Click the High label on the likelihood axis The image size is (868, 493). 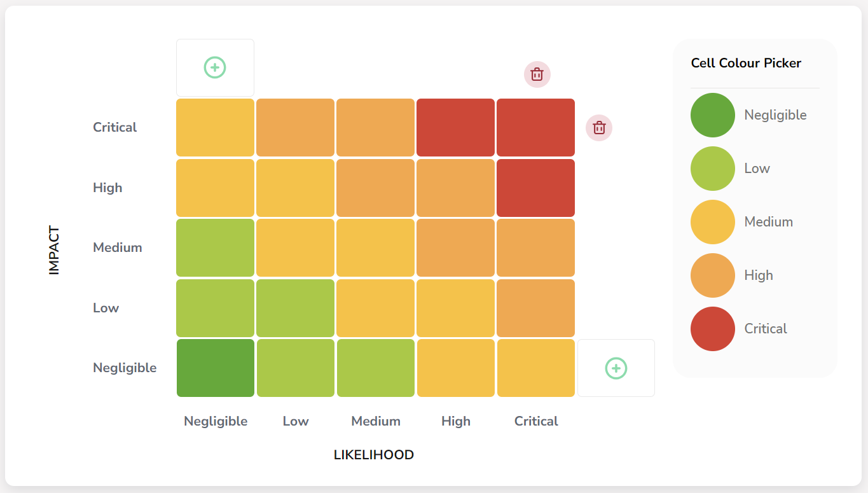point(455,420)
